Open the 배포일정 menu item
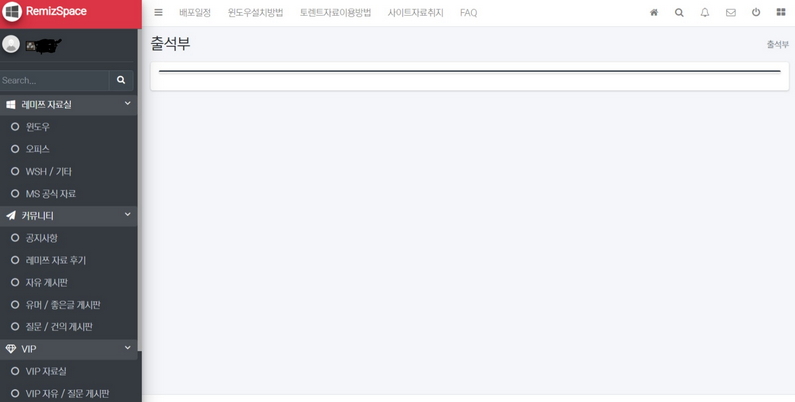The width and height of the screenshot is (795, 402). [x=195, y=13]
